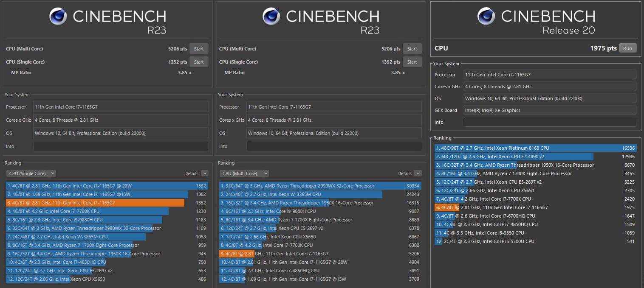Select the i7-1165G7 @ 28W row scoring 1532
644x288 pixels.
click(107, 186)
